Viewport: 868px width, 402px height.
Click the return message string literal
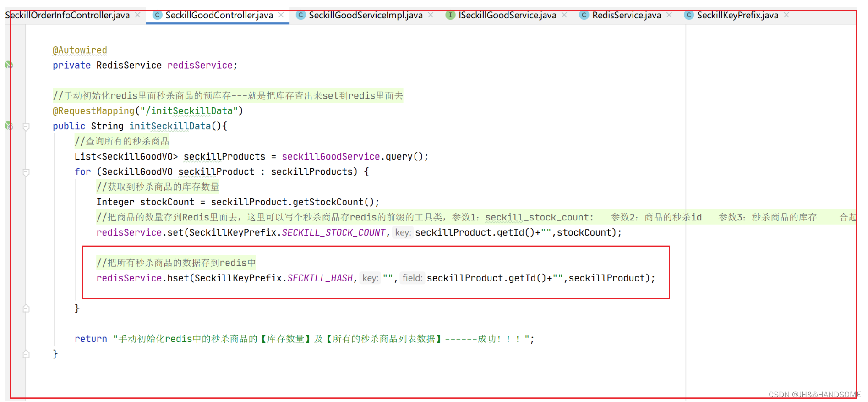321,339
